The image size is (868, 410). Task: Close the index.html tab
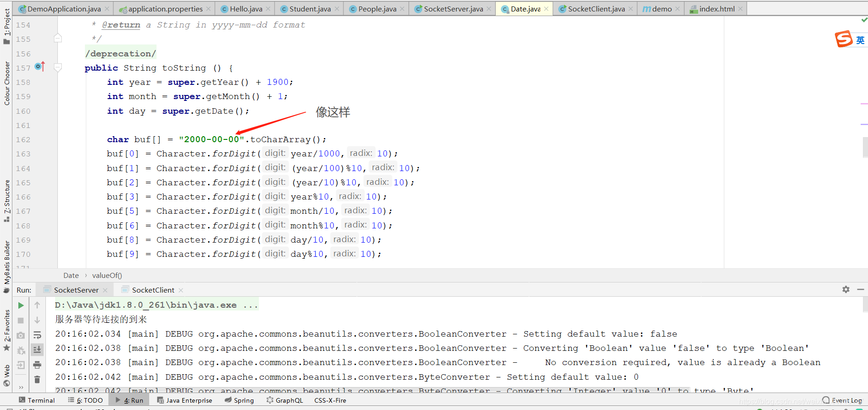tap(740, 9)
